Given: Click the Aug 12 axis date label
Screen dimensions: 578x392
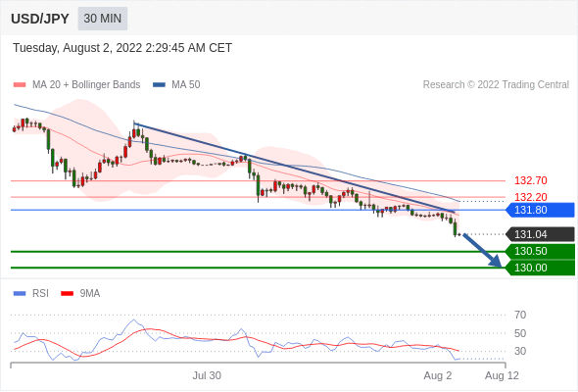Looking at the screenshot, I should (x=502, y=375).
